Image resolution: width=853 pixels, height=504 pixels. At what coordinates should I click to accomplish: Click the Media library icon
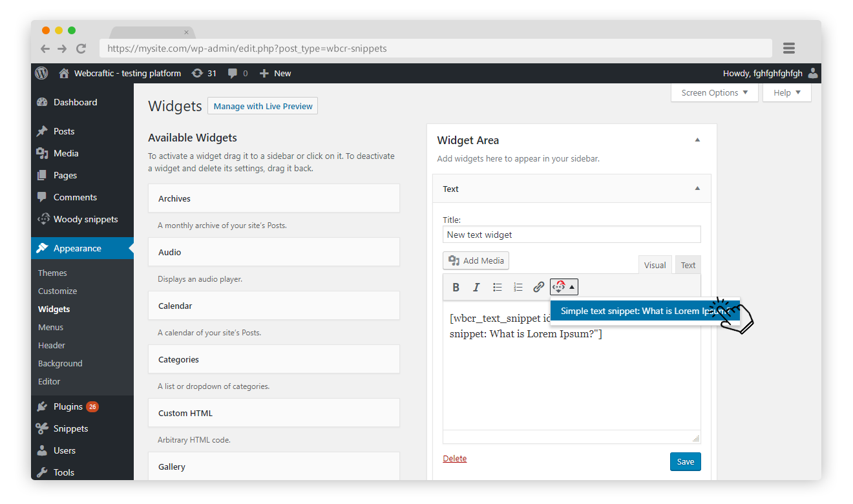point(43,153)
